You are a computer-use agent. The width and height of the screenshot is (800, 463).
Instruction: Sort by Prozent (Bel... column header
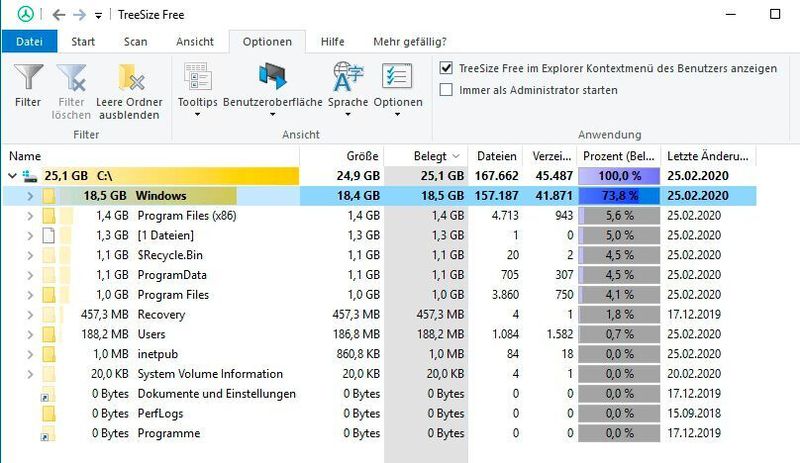tap(619, 156)
